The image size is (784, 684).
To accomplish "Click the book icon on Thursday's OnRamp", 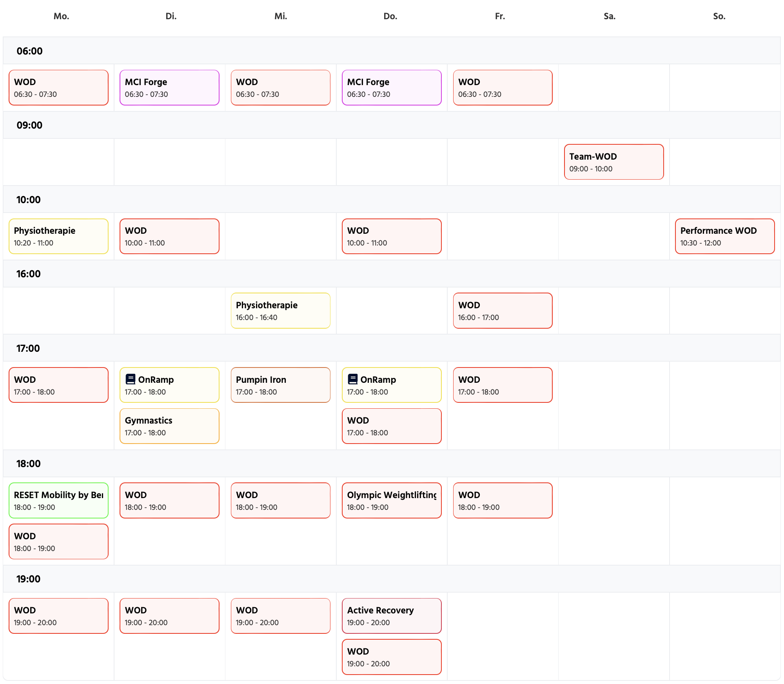I will (353, 379).
